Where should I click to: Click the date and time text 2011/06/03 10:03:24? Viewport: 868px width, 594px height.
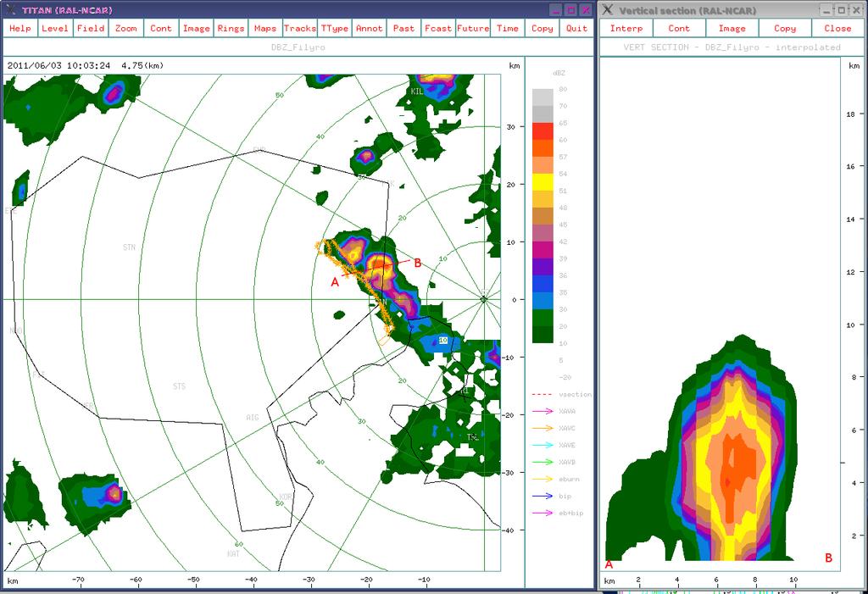coord(58,65)
